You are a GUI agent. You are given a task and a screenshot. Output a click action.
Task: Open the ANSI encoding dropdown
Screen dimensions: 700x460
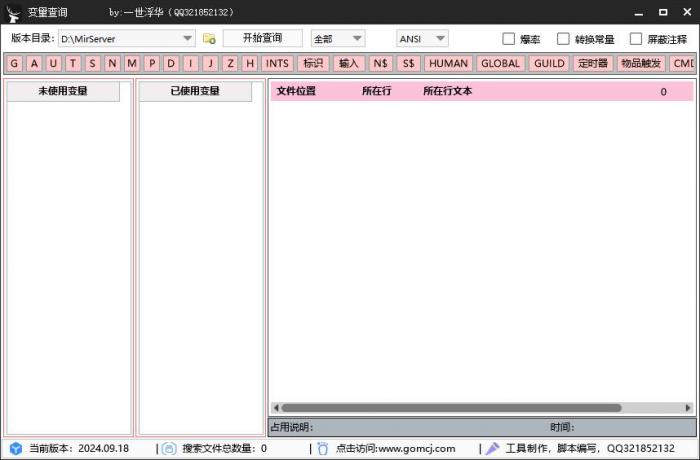click(440, 39)
